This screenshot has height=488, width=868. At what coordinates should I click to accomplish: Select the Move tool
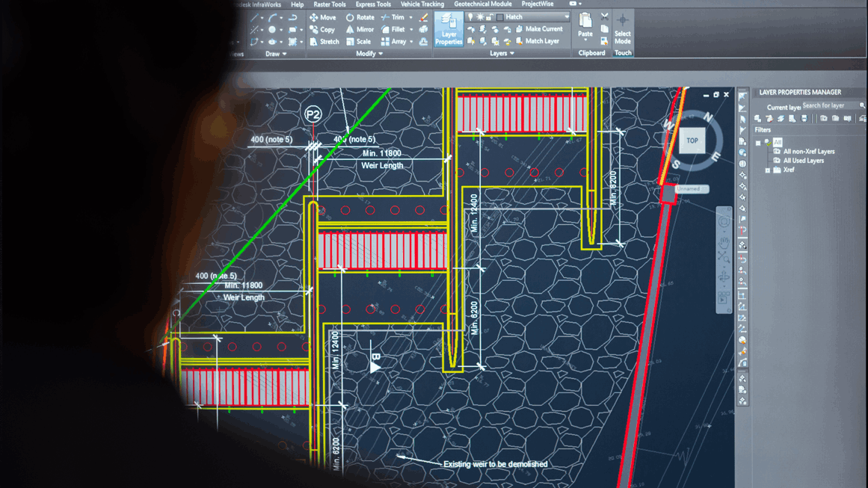pyautogui.click(x=323, y=17)
